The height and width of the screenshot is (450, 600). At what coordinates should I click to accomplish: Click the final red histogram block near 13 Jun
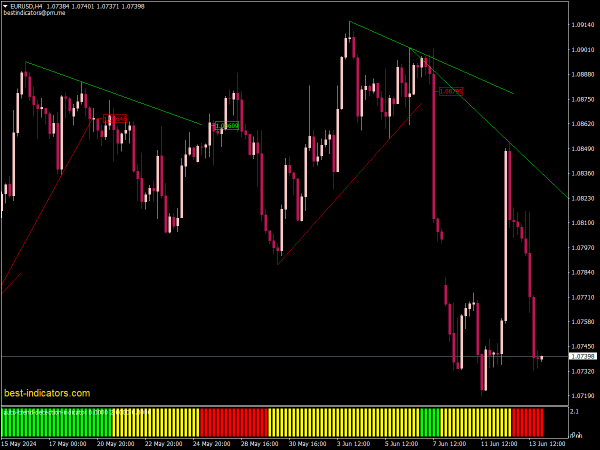528,422
